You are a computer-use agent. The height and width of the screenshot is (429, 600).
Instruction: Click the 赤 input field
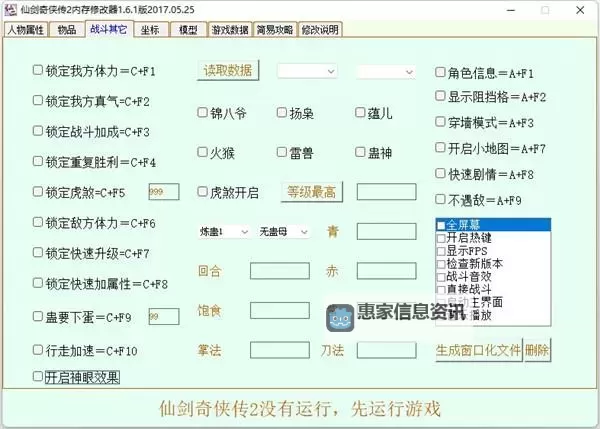386,271
